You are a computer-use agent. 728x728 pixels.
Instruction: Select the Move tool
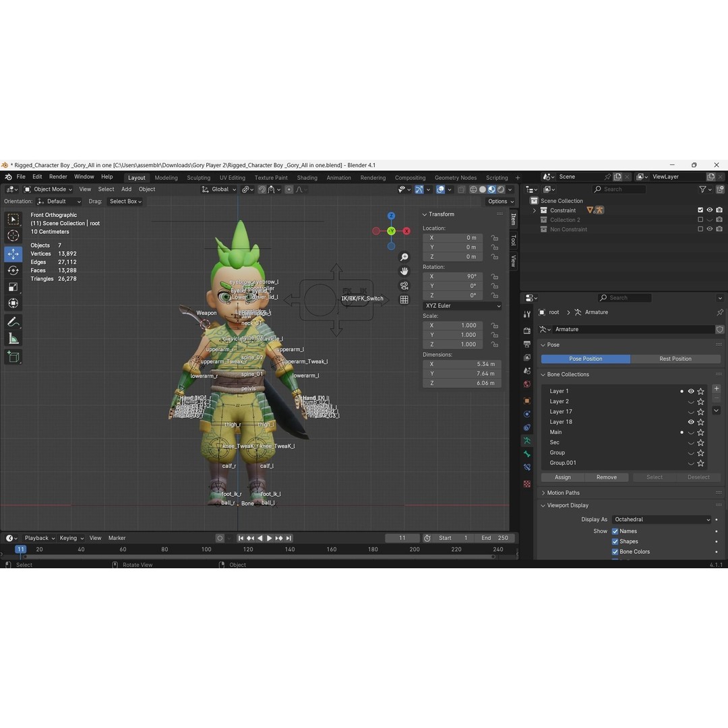click(x=13, y=254)
